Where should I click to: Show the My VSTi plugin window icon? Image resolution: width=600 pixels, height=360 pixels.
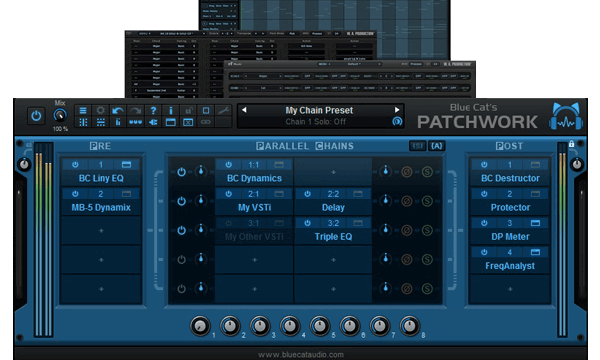pyautogui.click(x=279, y=194)
